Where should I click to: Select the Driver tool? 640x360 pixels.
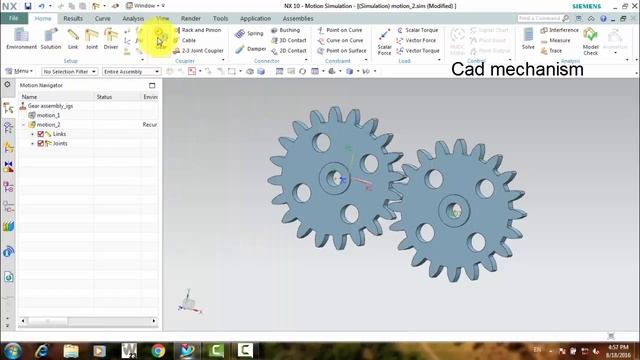(x=111, y=39)
